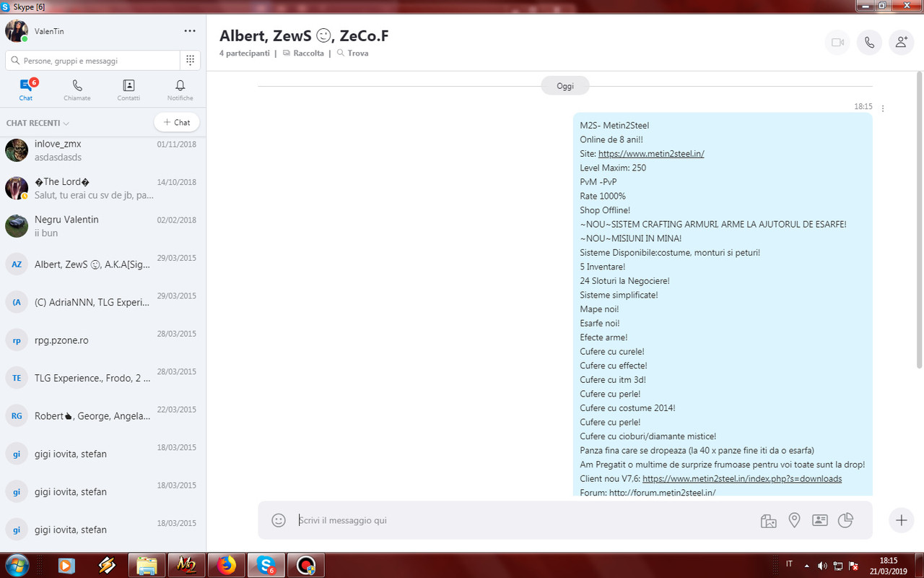
Task: Start an audio call with the group
Action: coord(869,43)
